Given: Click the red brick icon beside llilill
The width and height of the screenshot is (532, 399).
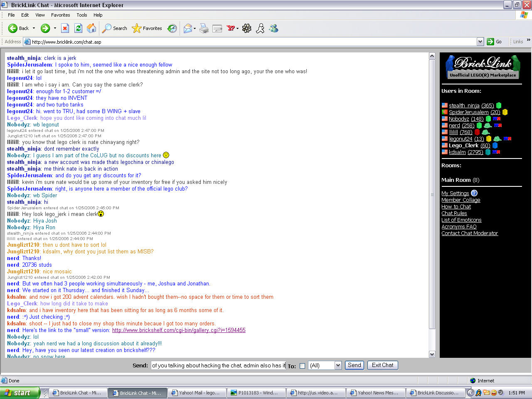Looking at the screenshot, I should 477,133.
